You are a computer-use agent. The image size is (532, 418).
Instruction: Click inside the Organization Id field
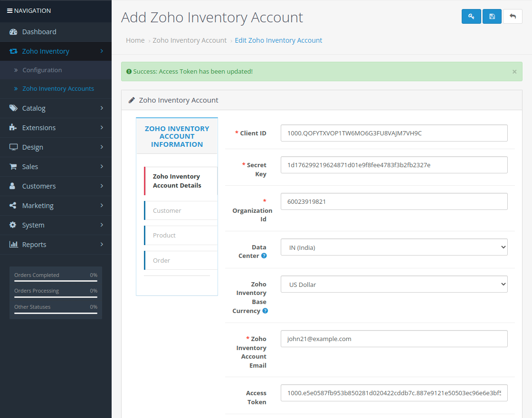pyautogui.click(x=394, y=201)
